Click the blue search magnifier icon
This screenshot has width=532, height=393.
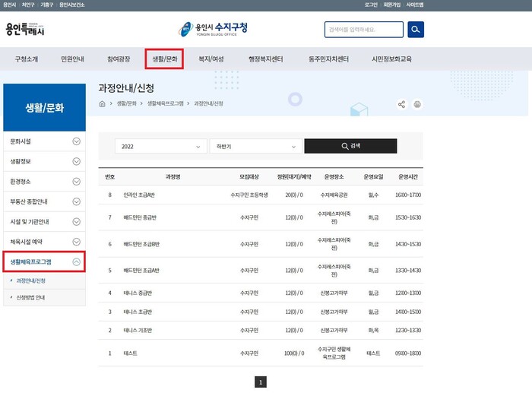coord(416,30)
